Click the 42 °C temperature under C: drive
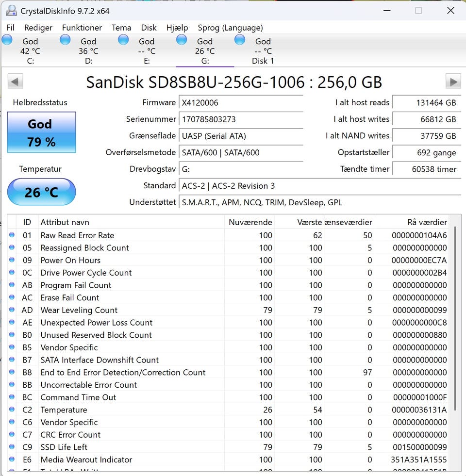466x476 pixels. tap(30, 51)
